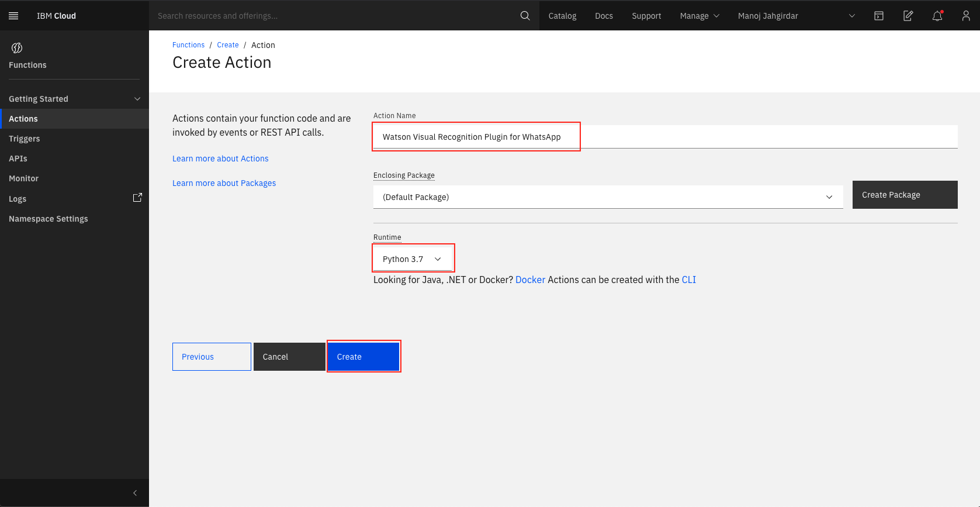Image resolution: width=980 pixels, height=507 pixels.
Task: Open the IBM Cloud Shell icon
Action: click(879, 16)
